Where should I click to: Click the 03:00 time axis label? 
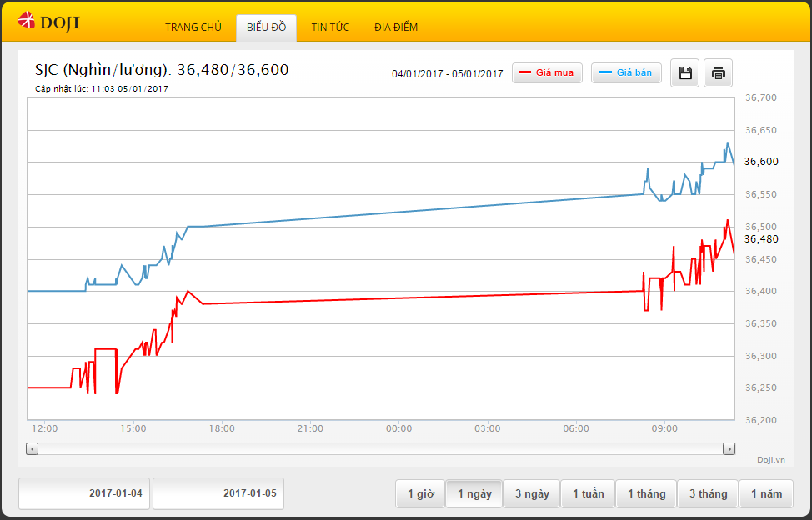click(488, 428)
